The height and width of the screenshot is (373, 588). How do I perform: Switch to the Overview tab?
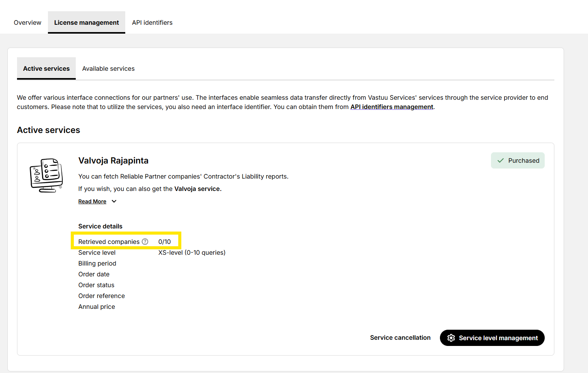(x=27, y=22)
